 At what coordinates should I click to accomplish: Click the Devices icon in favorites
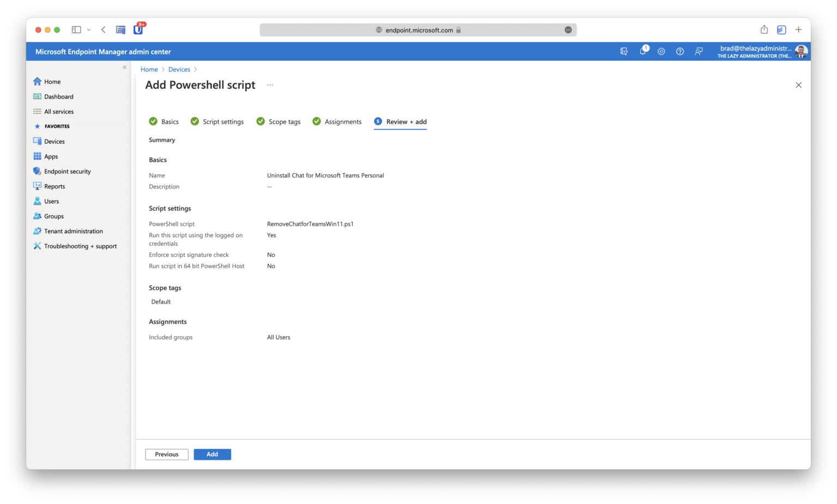(x=37, y=142)
